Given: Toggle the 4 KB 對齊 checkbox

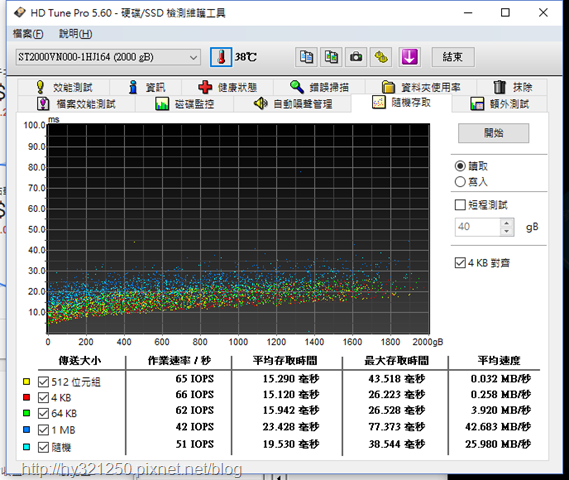Looking at the screenshot, I should [x=460, y=263].
